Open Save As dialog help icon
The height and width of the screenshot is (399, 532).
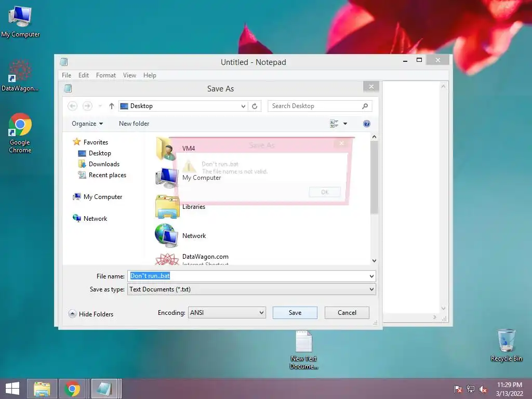[x=366, y=124]
